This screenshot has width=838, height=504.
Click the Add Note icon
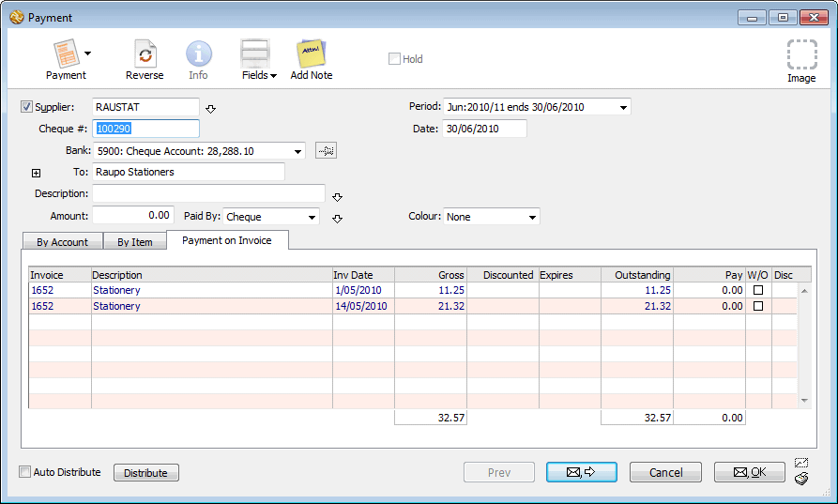(x=311, y=54)
